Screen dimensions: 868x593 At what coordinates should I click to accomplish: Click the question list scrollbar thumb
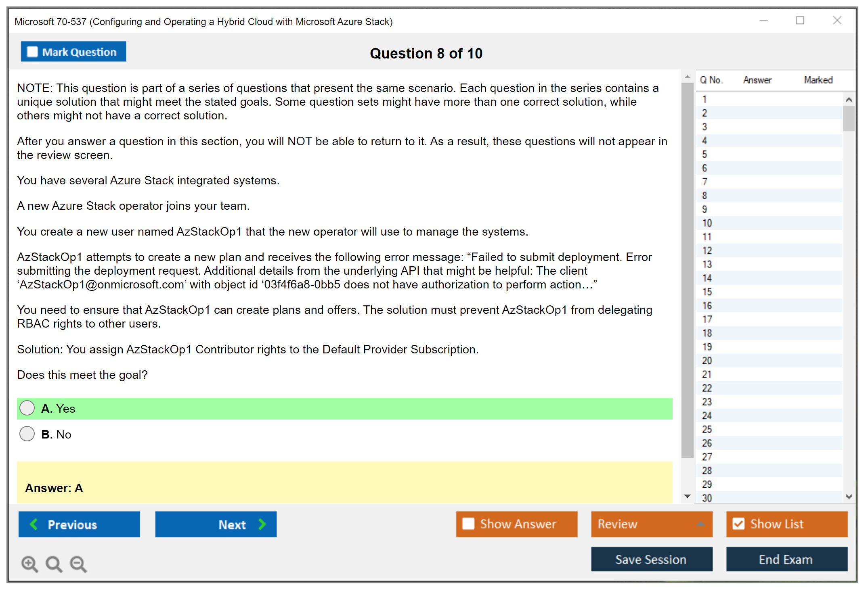pos(849,118)
